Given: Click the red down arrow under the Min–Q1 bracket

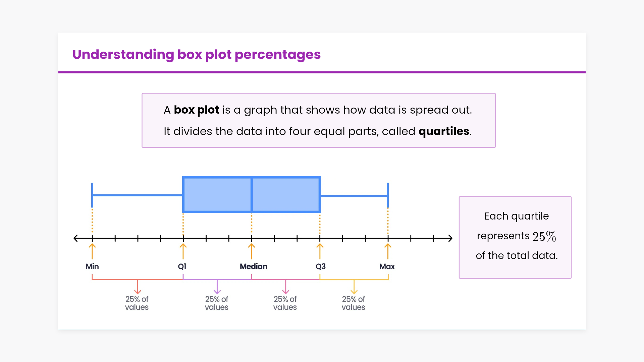Looking at the screenshot, I should pos(138,287).
